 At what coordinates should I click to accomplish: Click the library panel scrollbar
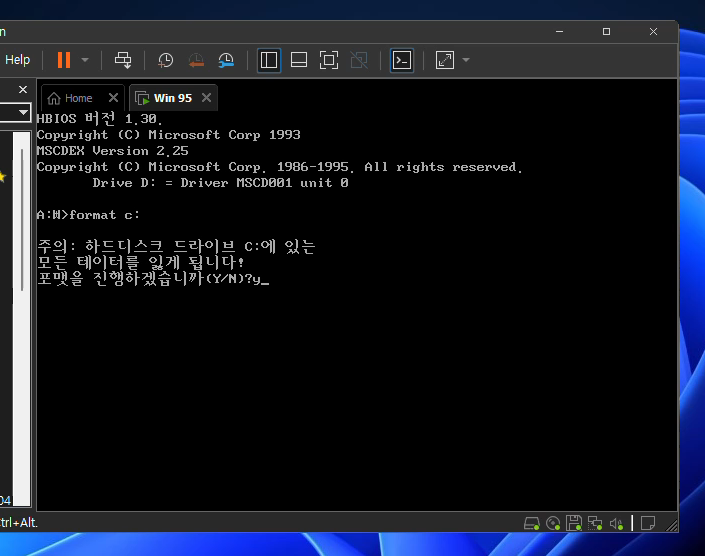click(x=22, y=220)
